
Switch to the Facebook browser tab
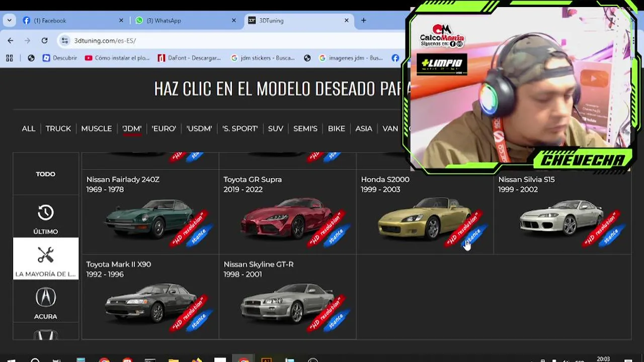(x=72, y=21)
